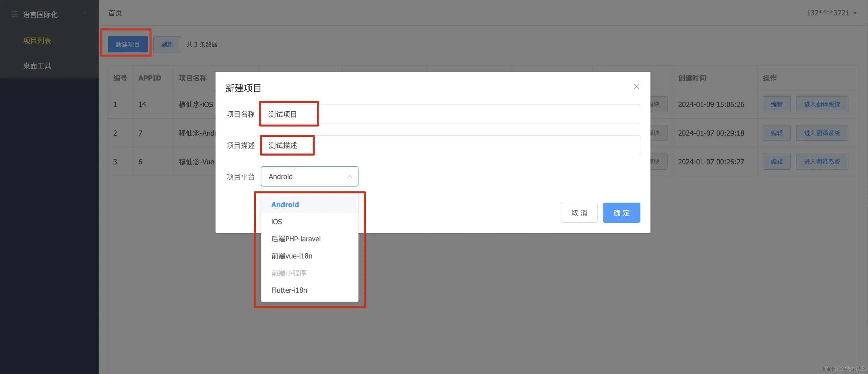Choose Flutter-i18n platform option

pos(289,290)
